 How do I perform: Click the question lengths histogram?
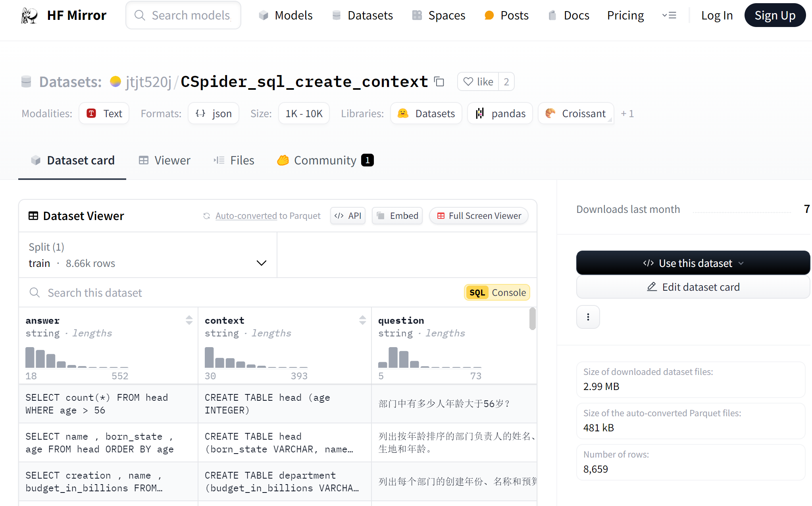430,358
